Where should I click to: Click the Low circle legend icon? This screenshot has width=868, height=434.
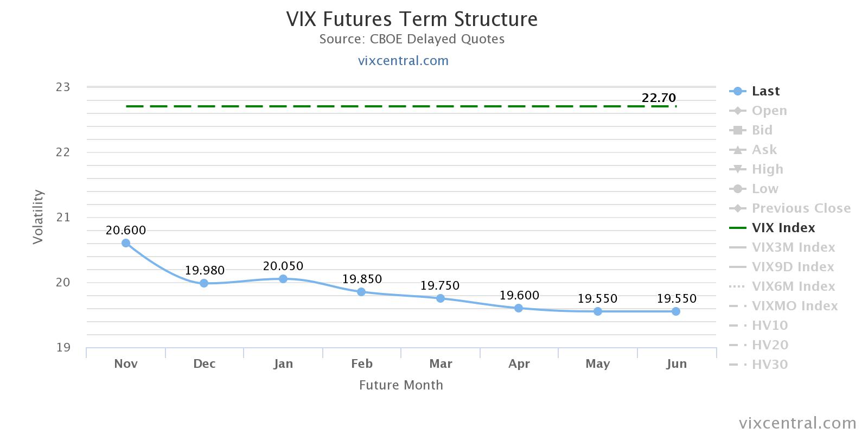[737, 189]
